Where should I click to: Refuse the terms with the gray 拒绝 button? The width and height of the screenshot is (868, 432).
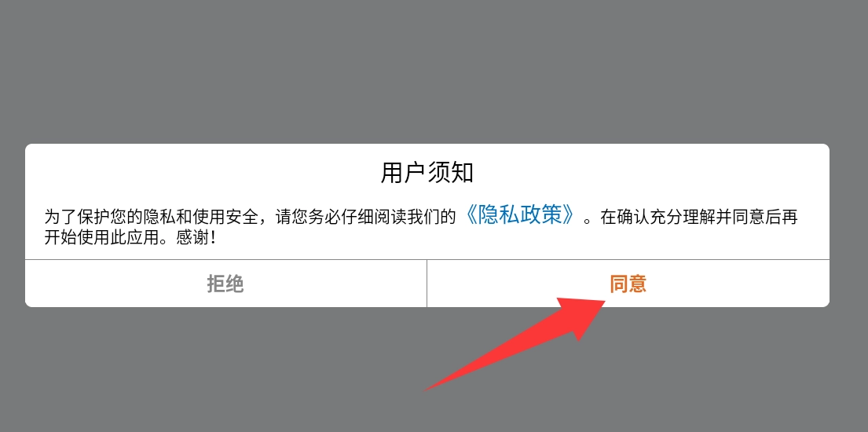226,284
